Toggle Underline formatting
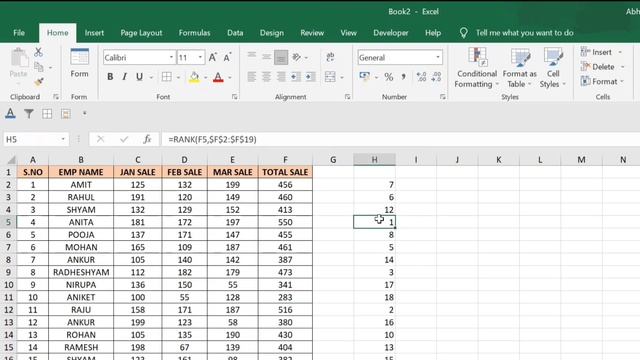The image size is (640, 360). (x=139, y=77)
